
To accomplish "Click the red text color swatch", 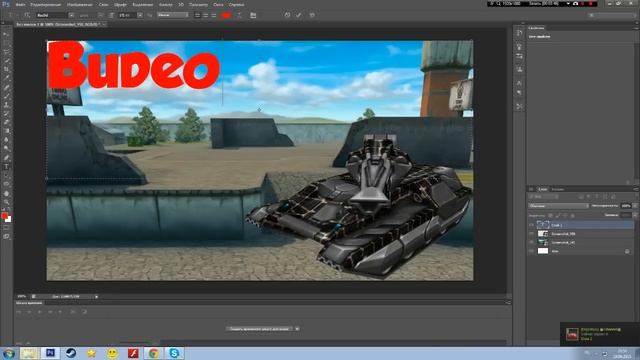I will click(226, 15).
